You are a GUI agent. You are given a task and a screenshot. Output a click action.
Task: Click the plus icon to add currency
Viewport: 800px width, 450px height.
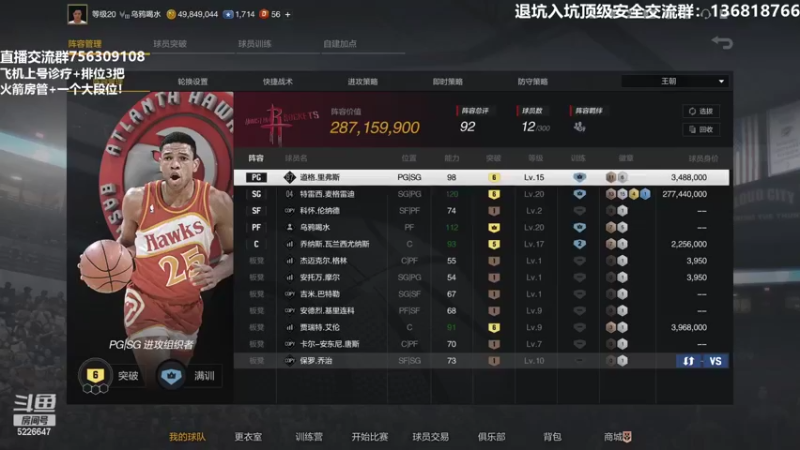[x=288, y=14]
